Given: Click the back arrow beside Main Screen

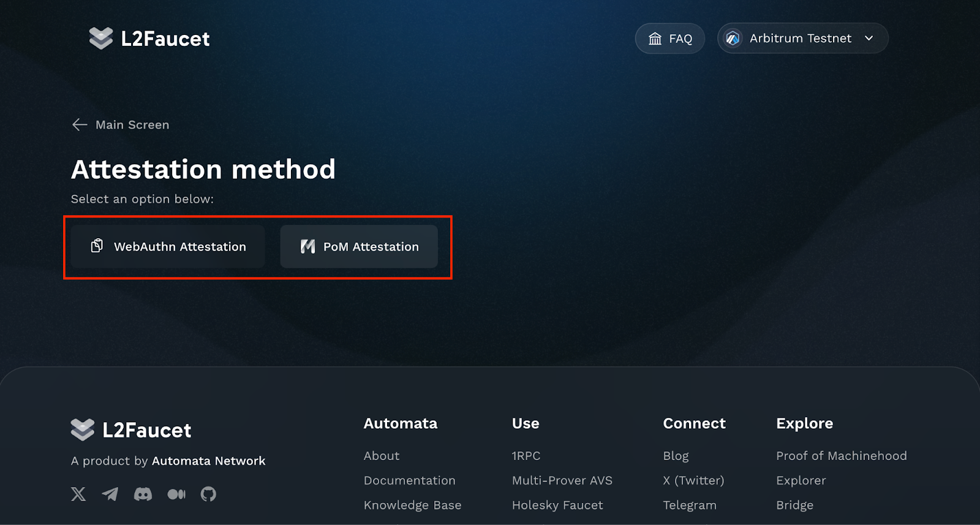Looking at the screenshot, I should pyautogui.click(x=80, y=125).
